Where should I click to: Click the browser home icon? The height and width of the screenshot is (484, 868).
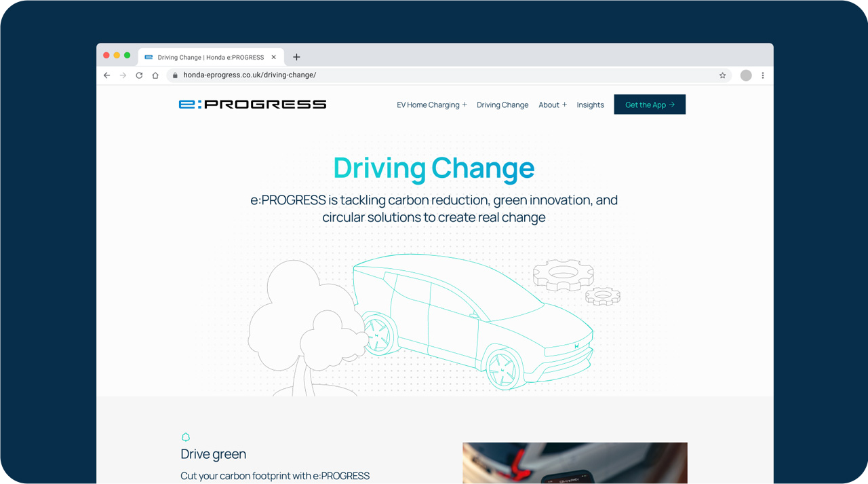155,75
